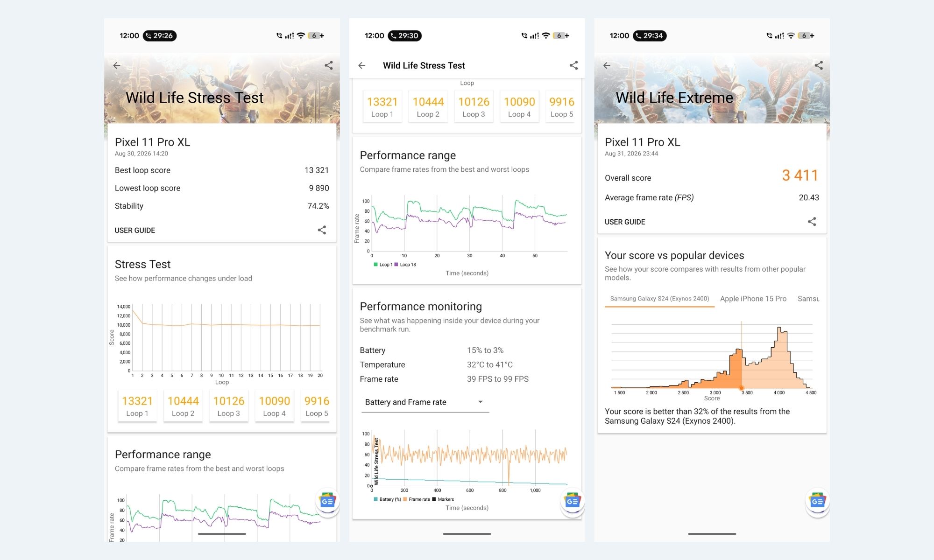Tap 'Markers' legend in monitoring chart
Viewport: 934px width, 560px height.
click(443, 499)
